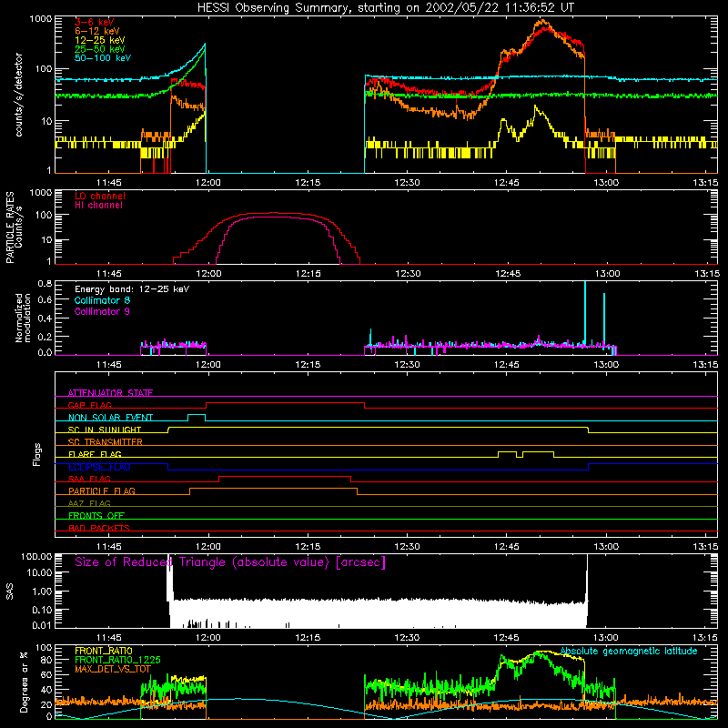The image size is (728, 728).
Task: Click the FLARE_FLAG label
Action: coord(95,454)
